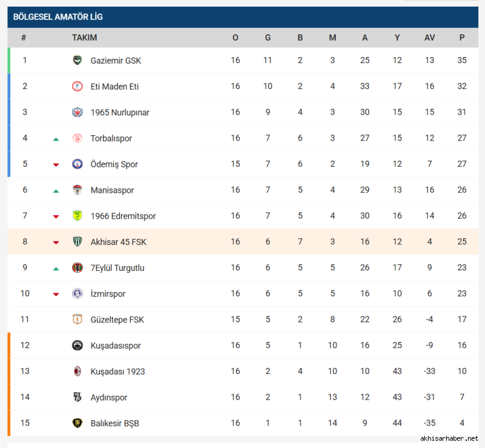Click the 1966 Edremitspor yellow logo
Viewport: 485px width, 448px height.
click(77, 216)
